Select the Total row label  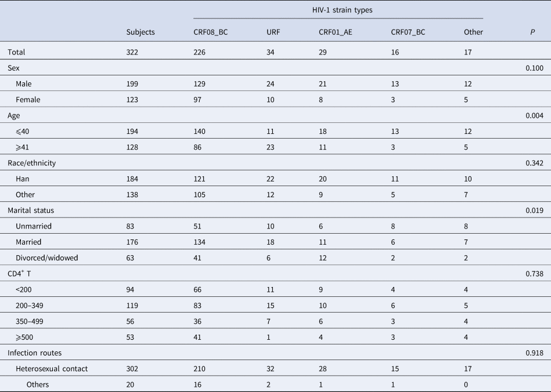point(16,52)
